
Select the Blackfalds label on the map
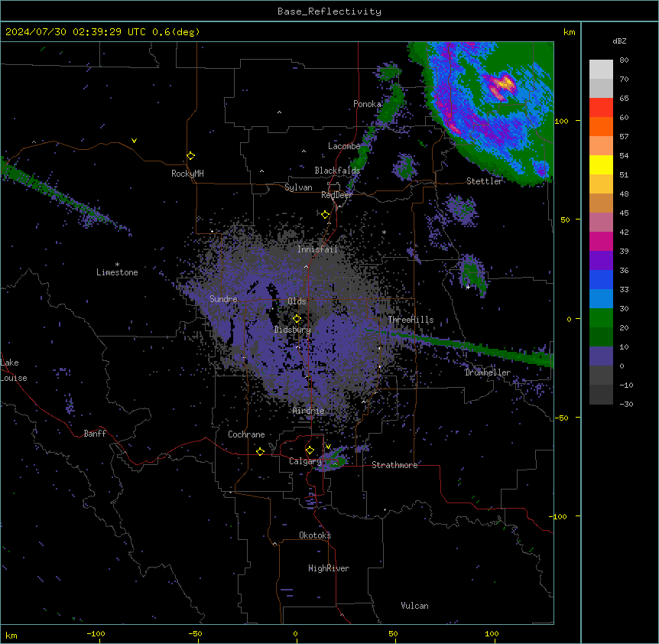(x=337, y=171)
